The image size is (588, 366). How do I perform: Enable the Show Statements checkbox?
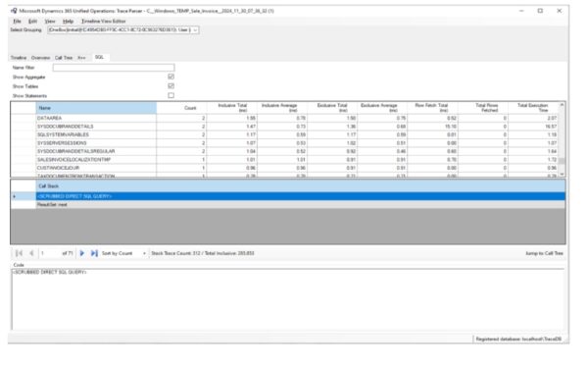(x=171, y=95)
